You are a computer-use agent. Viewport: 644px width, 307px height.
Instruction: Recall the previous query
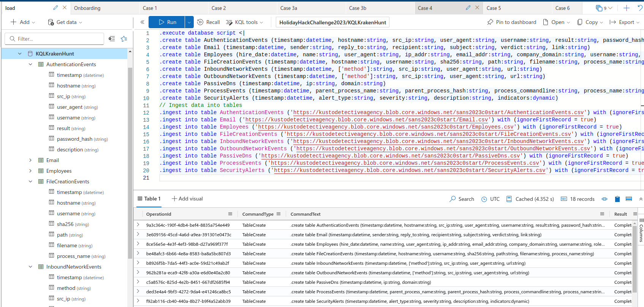click(x=209, y=22)
